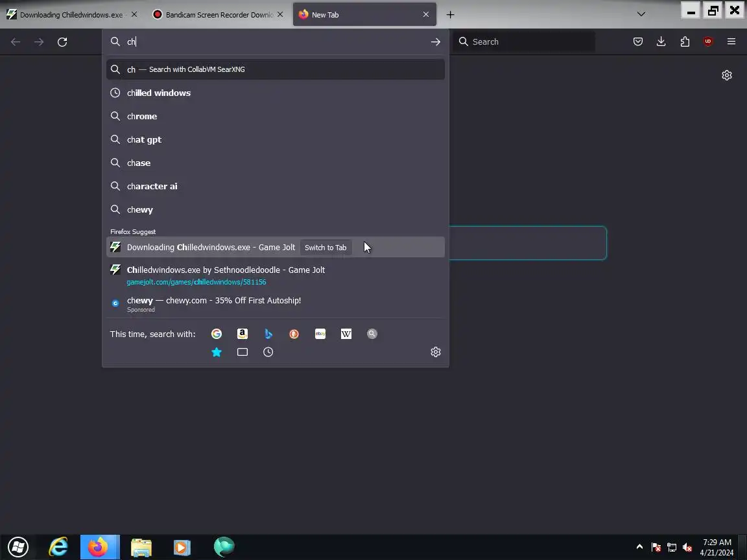Search this time with eBay
This screenshot has height=560, width=747.
click(320, 334)
